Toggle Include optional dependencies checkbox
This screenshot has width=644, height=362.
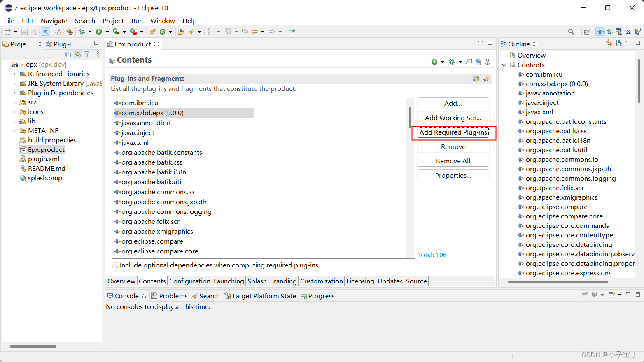pyautogui.click(x=115, y=265)
